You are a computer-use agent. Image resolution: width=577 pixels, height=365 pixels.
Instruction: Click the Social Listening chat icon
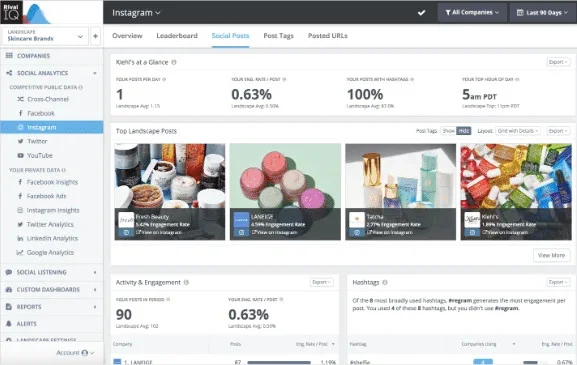click(x=9, y=272)
